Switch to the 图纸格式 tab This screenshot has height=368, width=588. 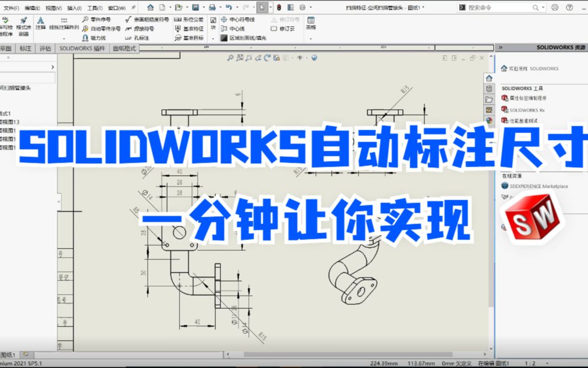[x=124, y=48]
